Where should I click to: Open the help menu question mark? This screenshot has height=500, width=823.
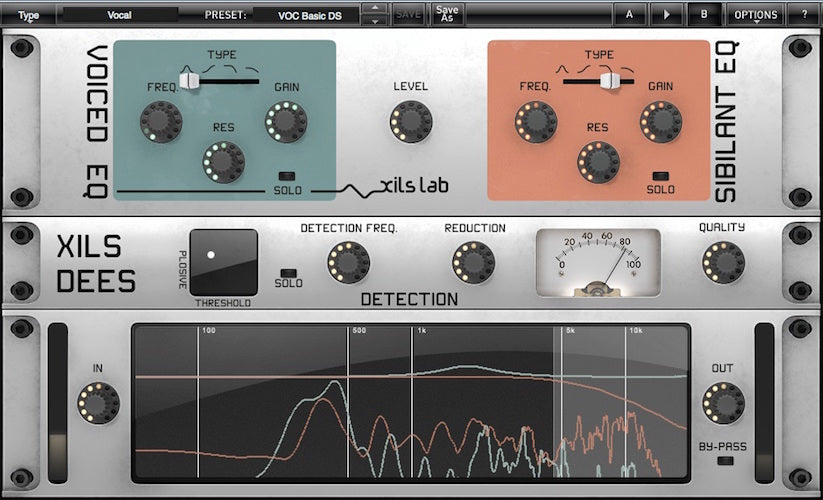pos(803,15)
